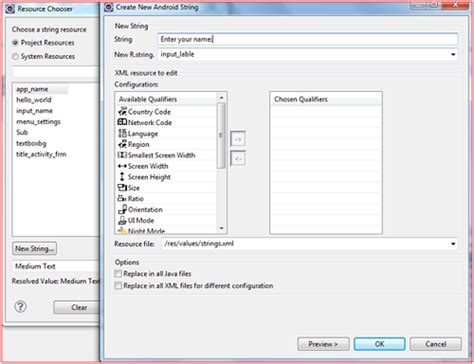
Task: Open the New String... button
Action: coord(34,248)
